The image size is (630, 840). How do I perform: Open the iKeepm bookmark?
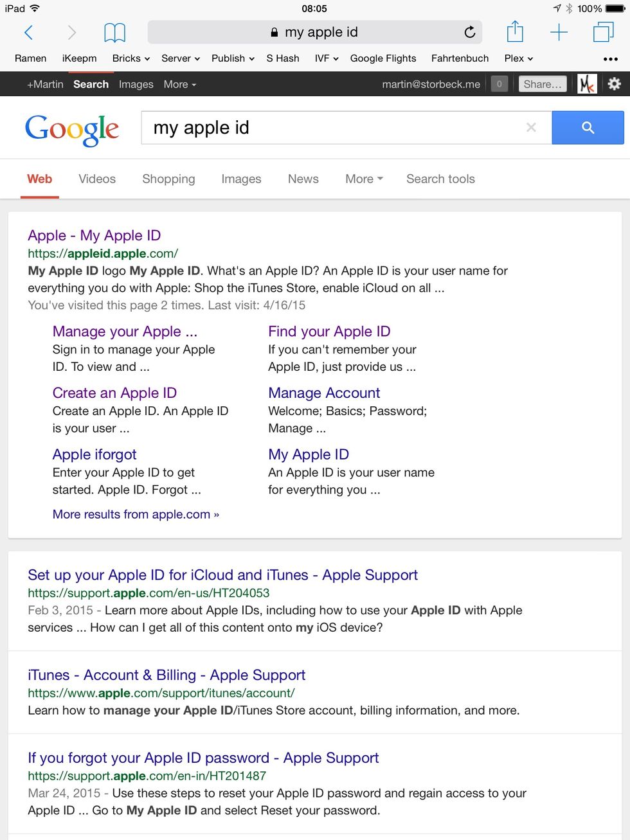[x=79, y=58]
